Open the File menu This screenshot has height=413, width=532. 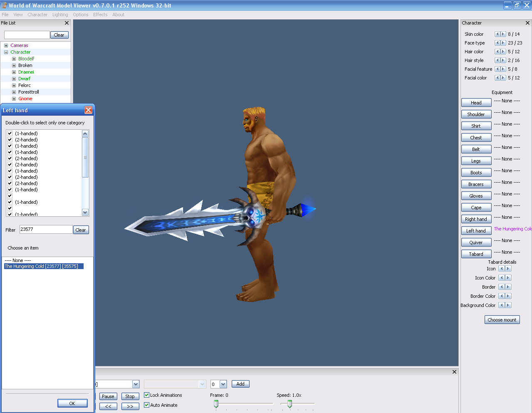pyautogui.click(x=5, y=15)
